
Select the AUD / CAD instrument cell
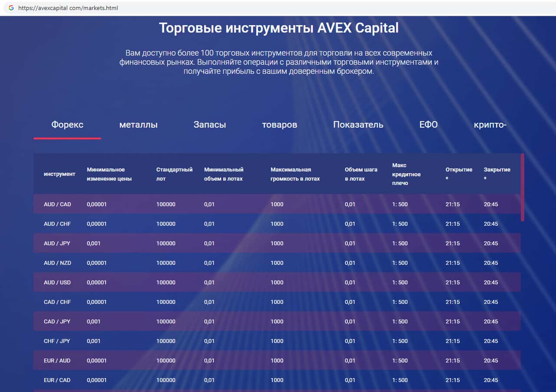point(57,204)
